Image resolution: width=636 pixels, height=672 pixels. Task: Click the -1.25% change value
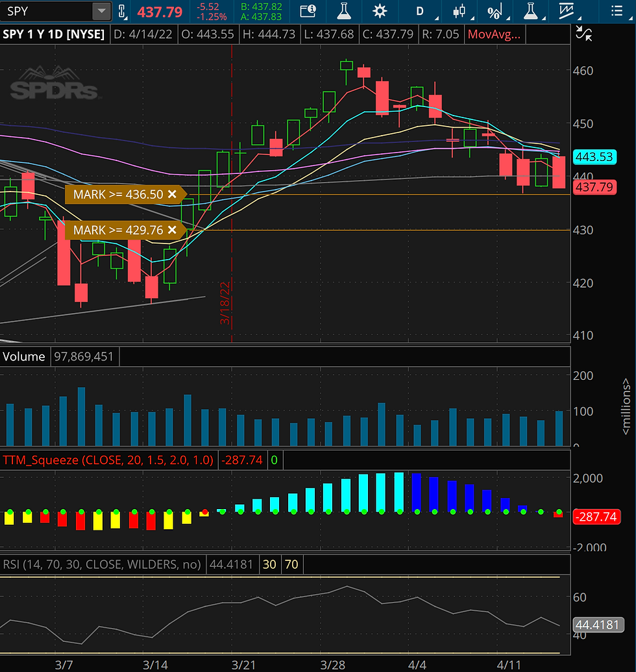(x=212, y=17)
